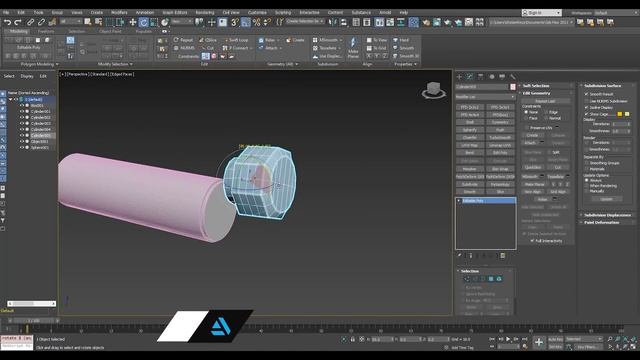
Task: Click the TurboSmooth modifier button
Action: [x=500, y=138]
